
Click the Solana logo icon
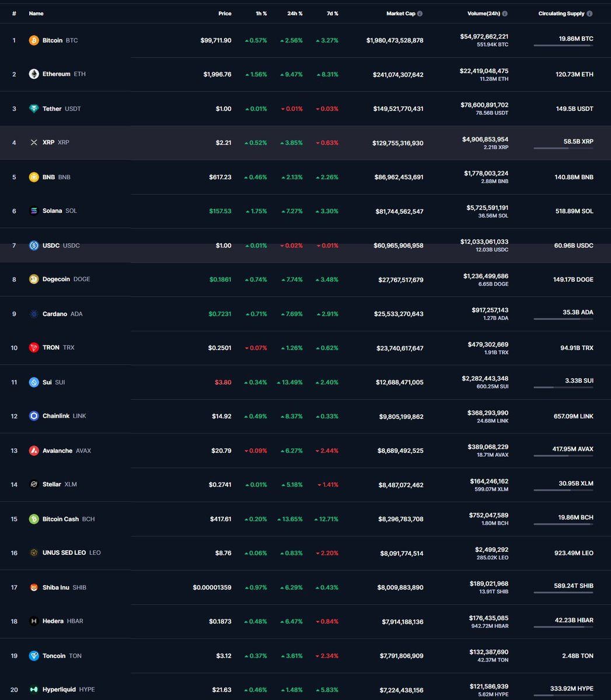pos(34,211)
